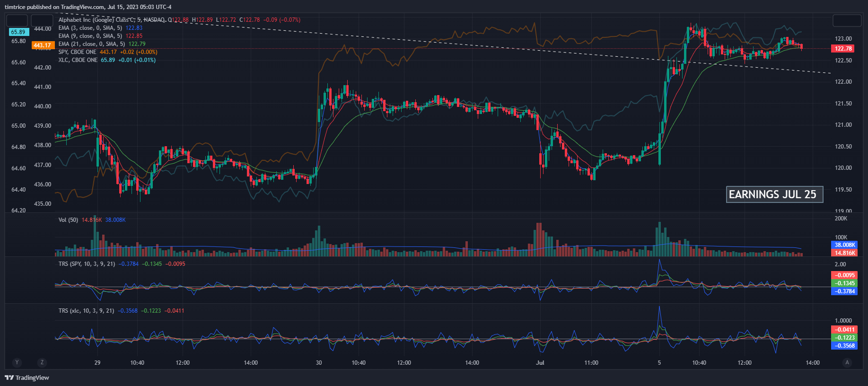Click the 1.0000 tick on TRS xlc scale

pos(843,321)
